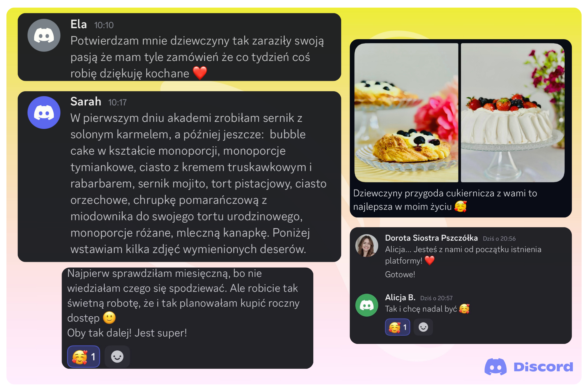Click the timestamp 'Dziś o 20:56'

coord(499,239)
